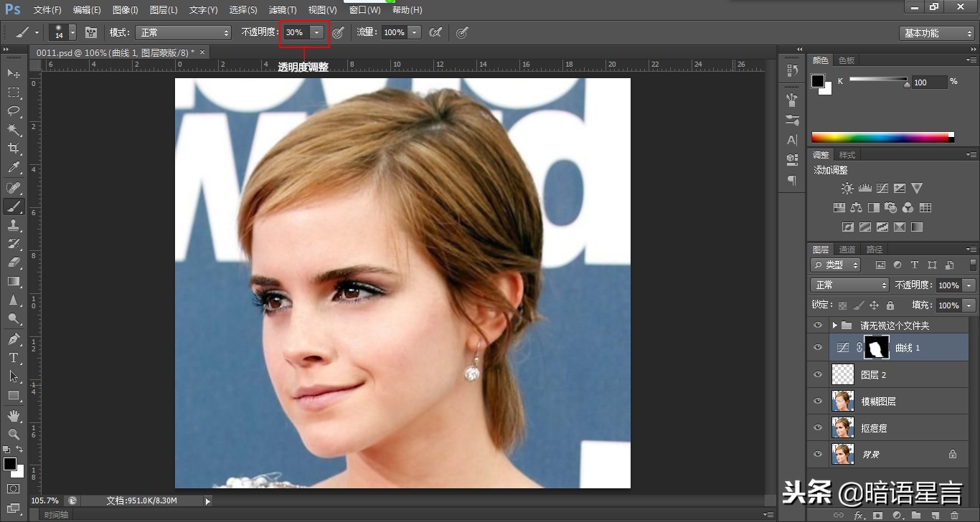Image resolution: width=980 pixels, height=522 pixels.
Task: Select the Horizontal Type tool
Action: (x=14, y=357)
